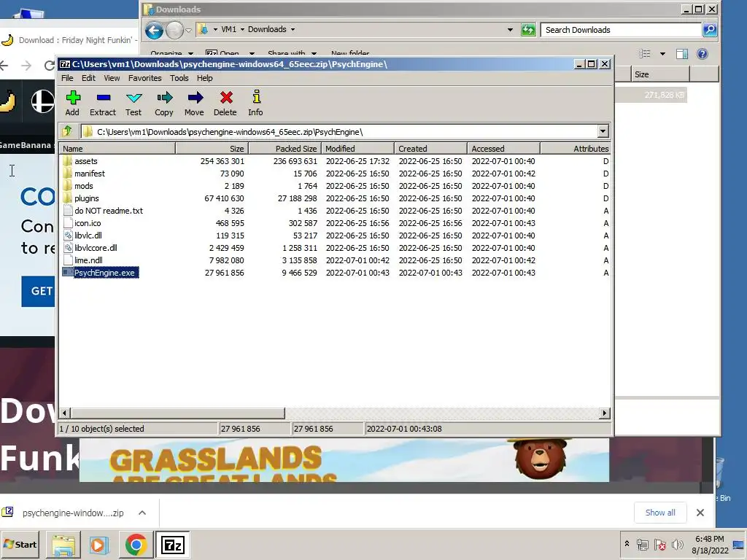Open the File menu in 7-Zip
Screen dimensions: 747x560
coord(67,78)
